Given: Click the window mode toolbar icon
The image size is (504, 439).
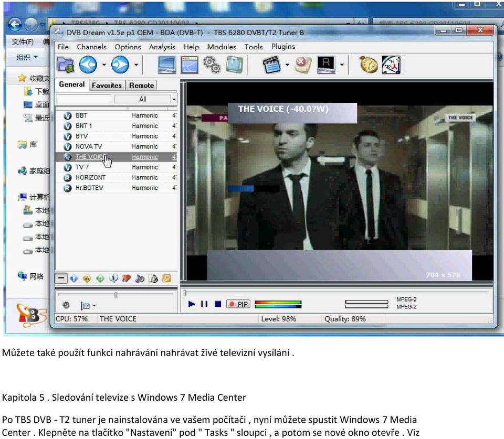Looking at the screenshot, I should [190, 65].
